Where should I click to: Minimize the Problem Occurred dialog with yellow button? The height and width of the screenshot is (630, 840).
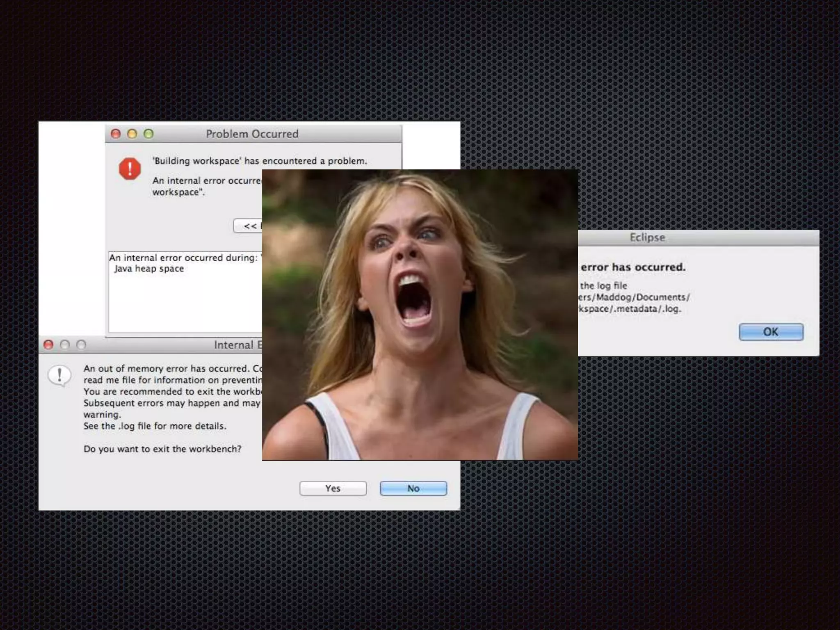coord(132,134)
